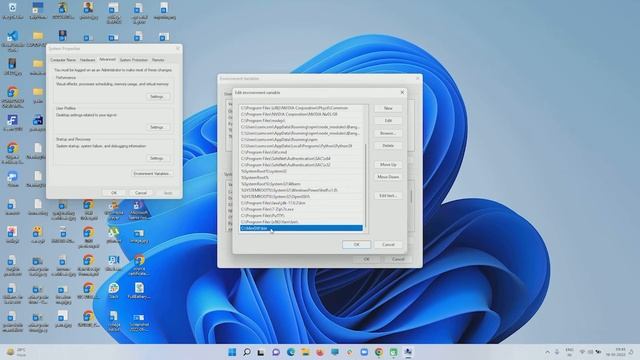Click Cancel in Environment Variables window behind
The height and width of the screenshot is (360, 640).
click(x=398, y=259)
